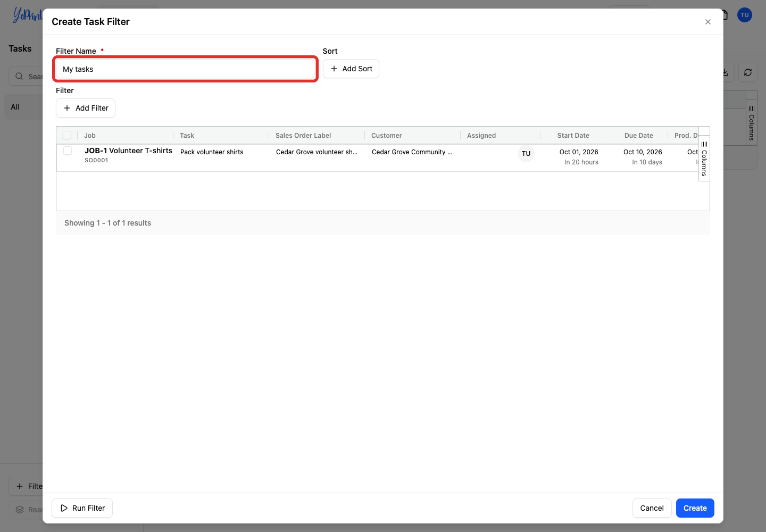Click the plus icon on Add Filter
This screenshot has height=532, width=766.
tap(67, 108)
